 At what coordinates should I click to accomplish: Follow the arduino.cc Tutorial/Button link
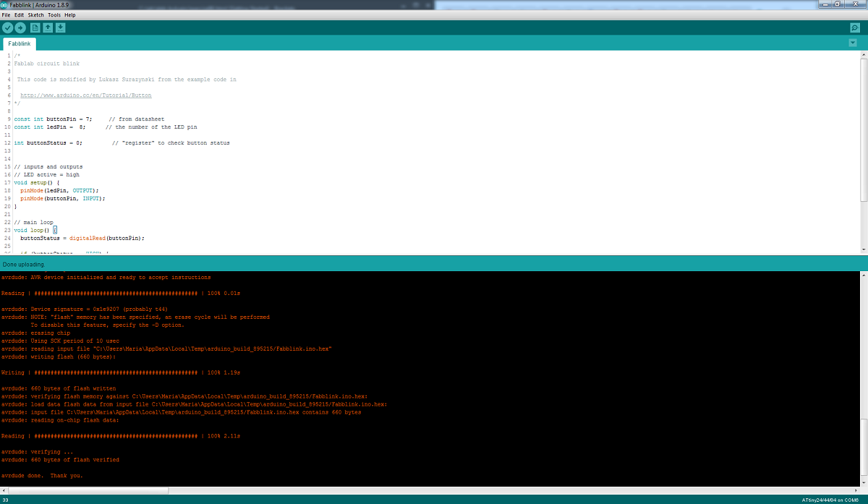85,95
